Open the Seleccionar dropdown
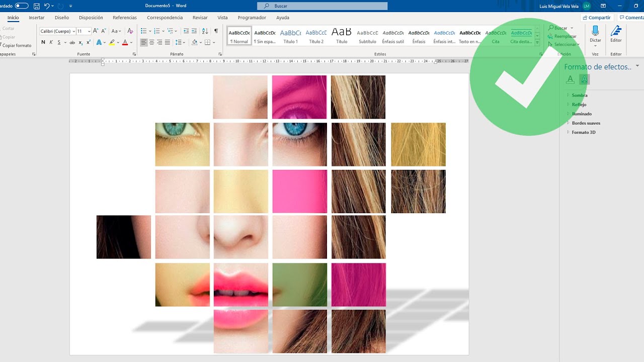This screenshot has height=362, width=644. point(563,44)
